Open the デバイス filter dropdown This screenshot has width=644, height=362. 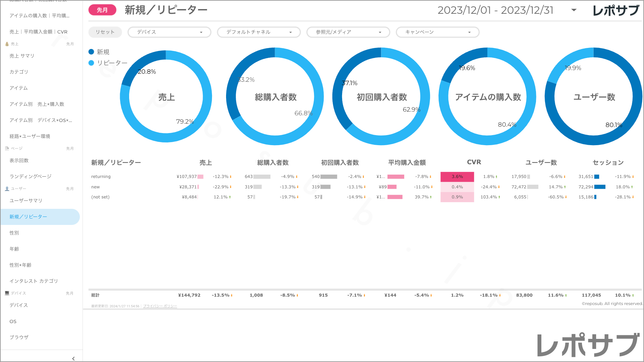[x=169, y=32]
